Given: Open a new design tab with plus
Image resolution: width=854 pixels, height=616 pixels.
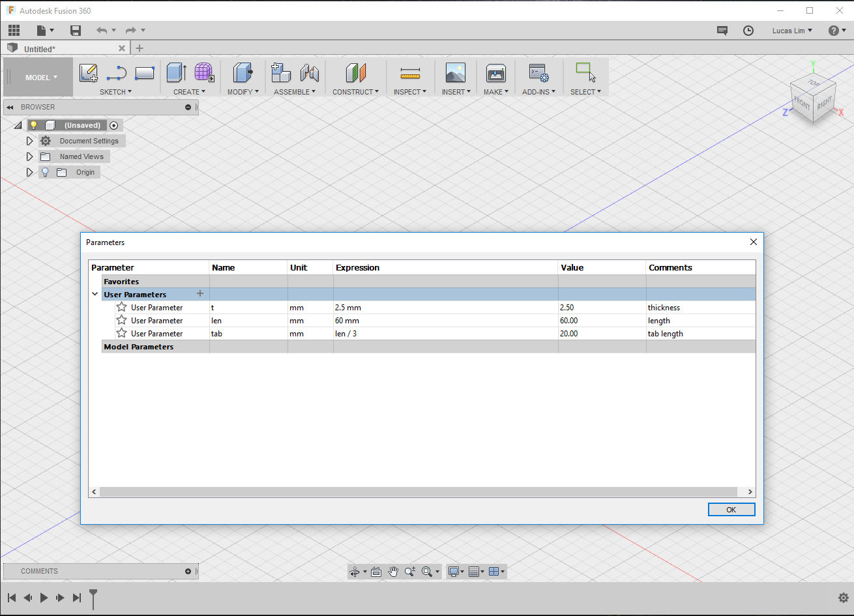Looking at the screenshot, I should tap(140, 48).
